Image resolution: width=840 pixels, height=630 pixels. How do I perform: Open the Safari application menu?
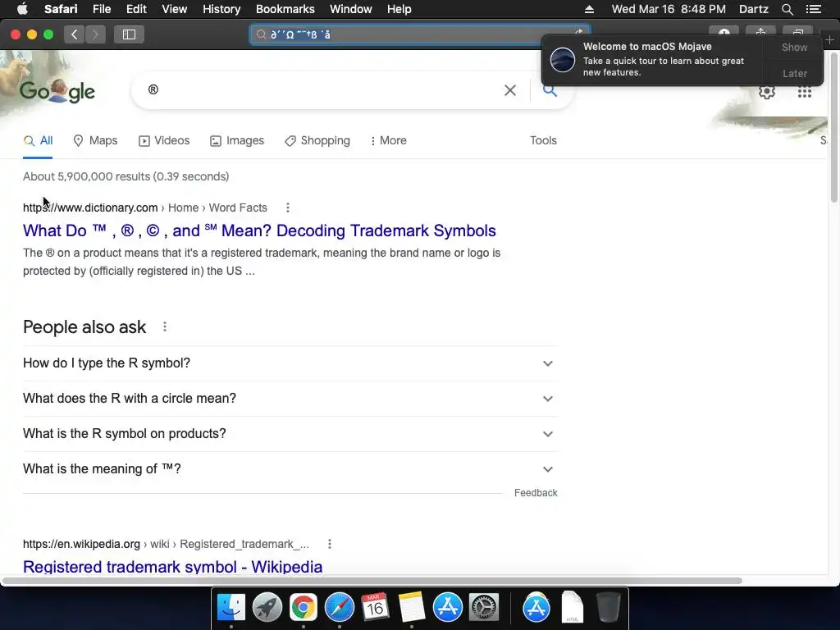pos(61,9)
